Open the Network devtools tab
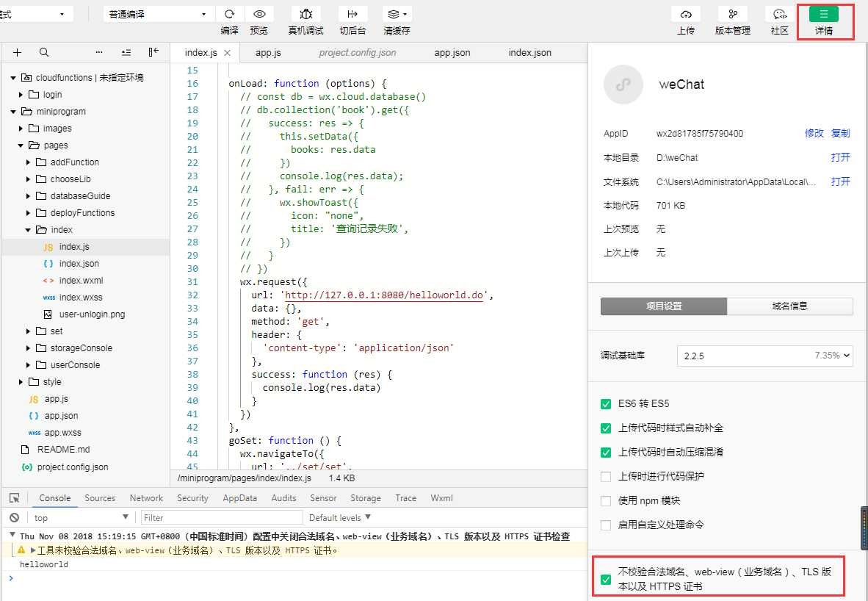Screen dimensions: 868x601 click(x=146, y=498)
